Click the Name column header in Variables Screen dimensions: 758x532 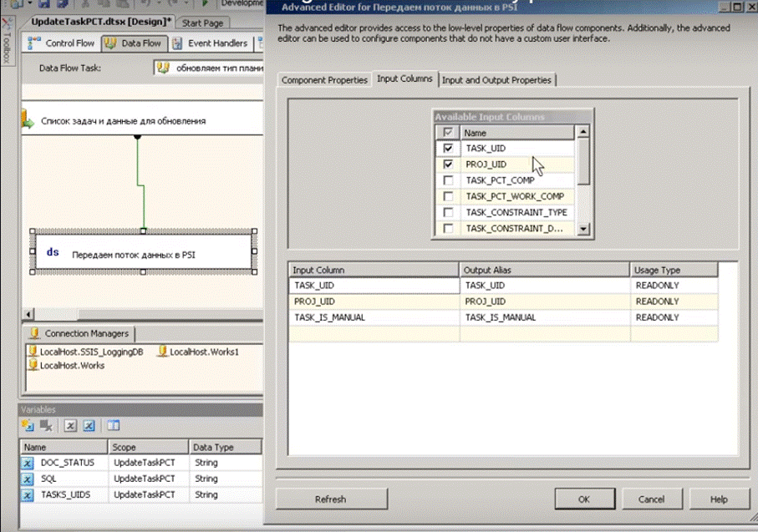[x=64, y=448]
